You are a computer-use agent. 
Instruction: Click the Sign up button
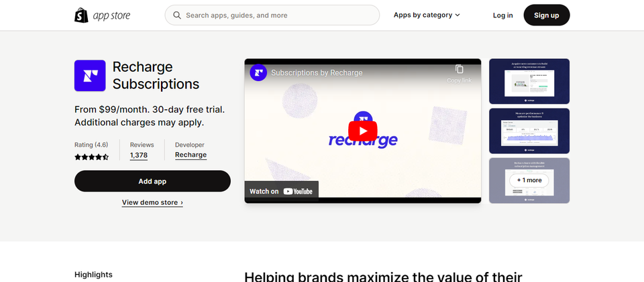click(x=546, y=15)
